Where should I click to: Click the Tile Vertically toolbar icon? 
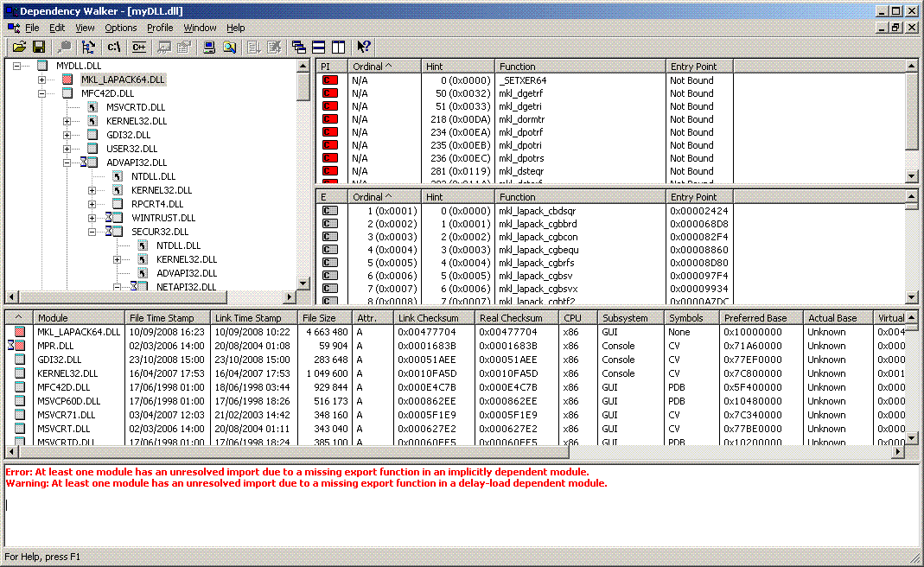click(x=338, y=47)
